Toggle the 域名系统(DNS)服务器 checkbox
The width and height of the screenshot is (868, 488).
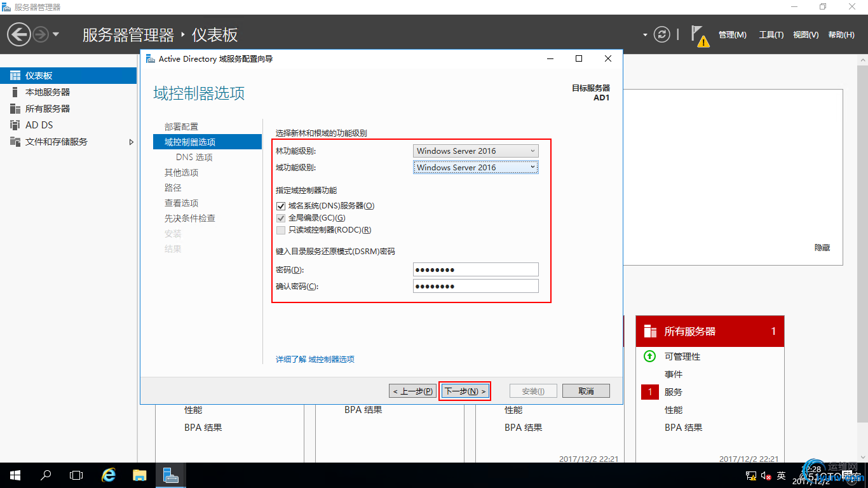pos(281,206)
